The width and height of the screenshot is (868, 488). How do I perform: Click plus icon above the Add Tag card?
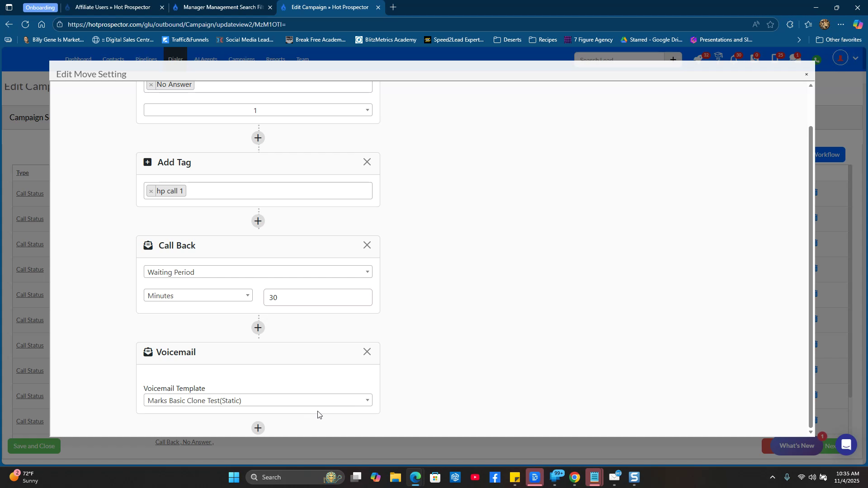pyautogui.click(x=258, y=138)
